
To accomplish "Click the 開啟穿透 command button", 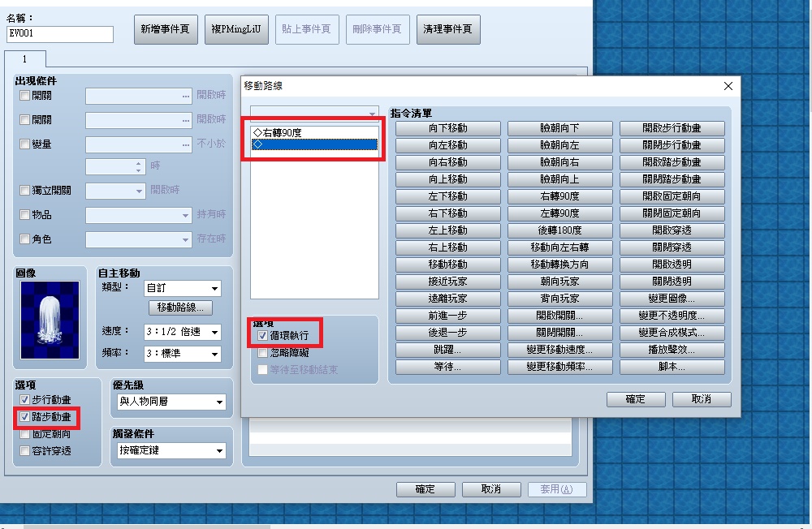I will pyautogui.click(x=672, y=230).
